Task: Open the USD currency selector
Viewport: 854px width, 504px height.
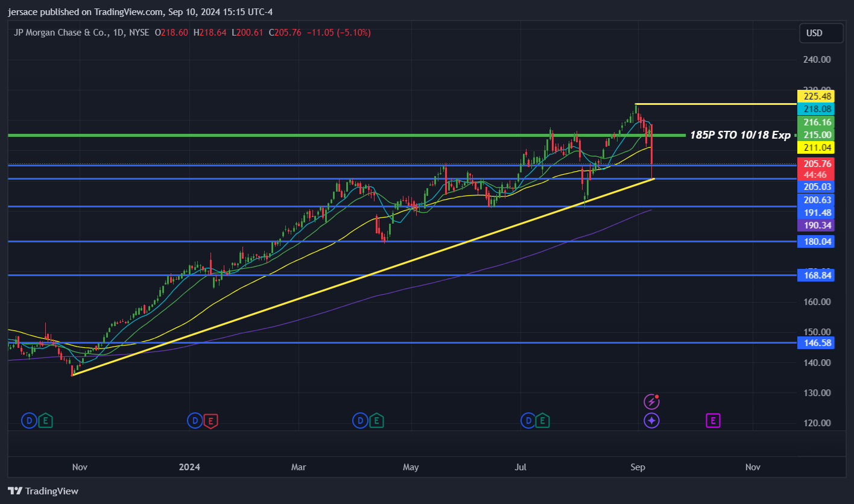Action: pyautogui.click(x=821, y=33)
